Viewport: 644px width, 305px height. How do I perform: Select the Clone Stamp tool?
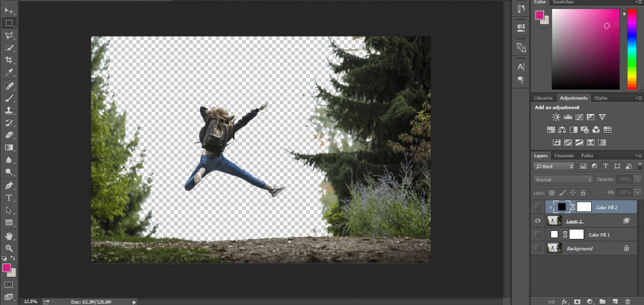9,110
